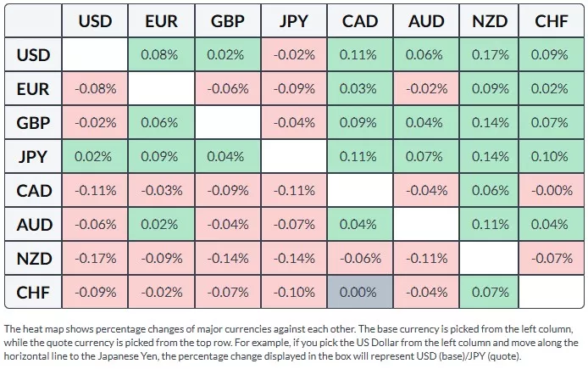Select the empty USD/USD diagonal cell
The height and width of the screenshot is (369, 588).
click(x=95, y=55)
